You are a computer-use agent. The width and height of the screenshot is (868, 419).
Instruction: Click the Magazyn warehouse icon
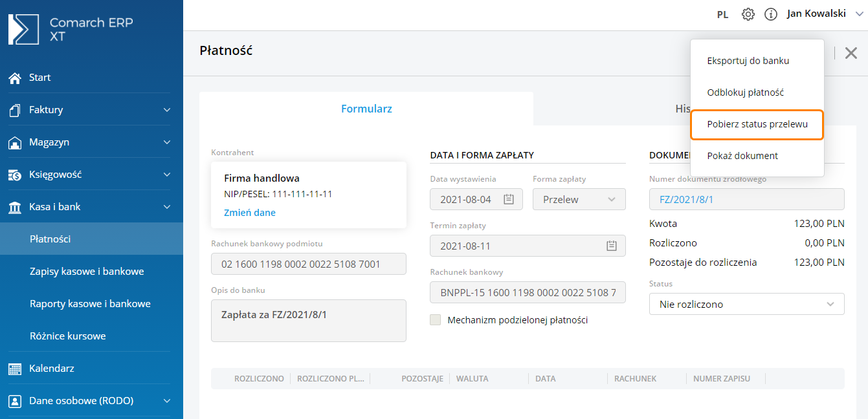(15, 142)
